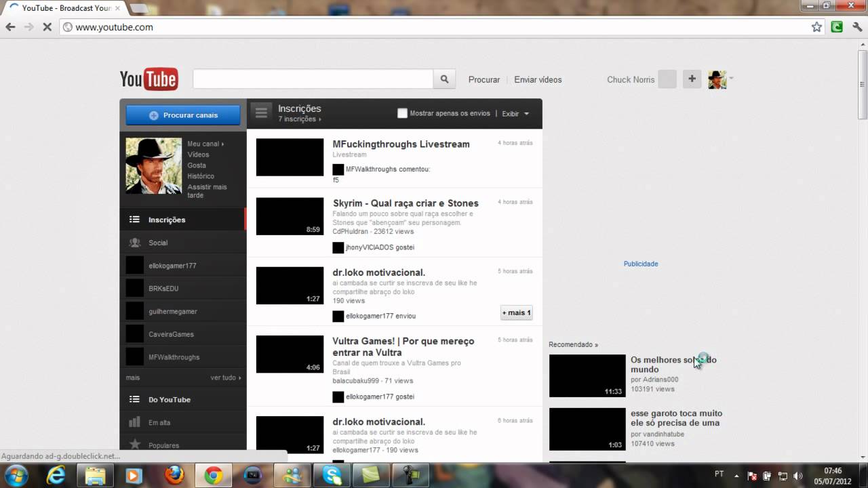The height and width of the screenshot is (488, 868).
Task: Open the Histórico link
Action: (x=201, y=176)
